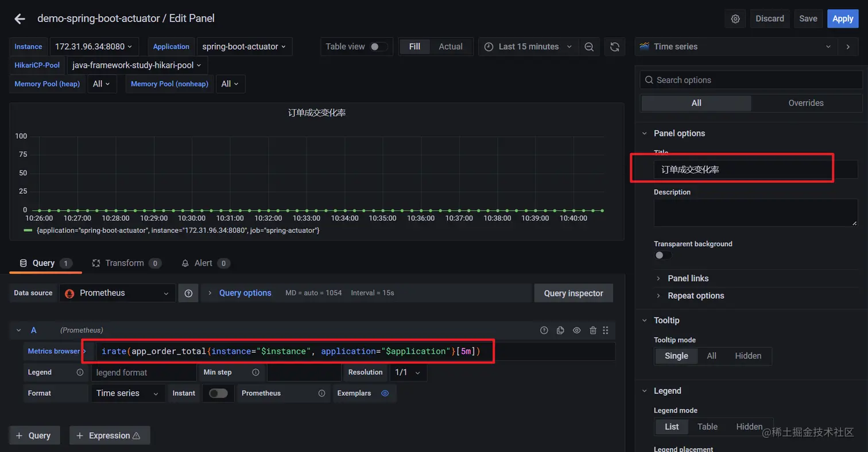Open dashboard settings gear icon
Image resolution: width=868 pixels, height=452 pixels.
(735, 18)
